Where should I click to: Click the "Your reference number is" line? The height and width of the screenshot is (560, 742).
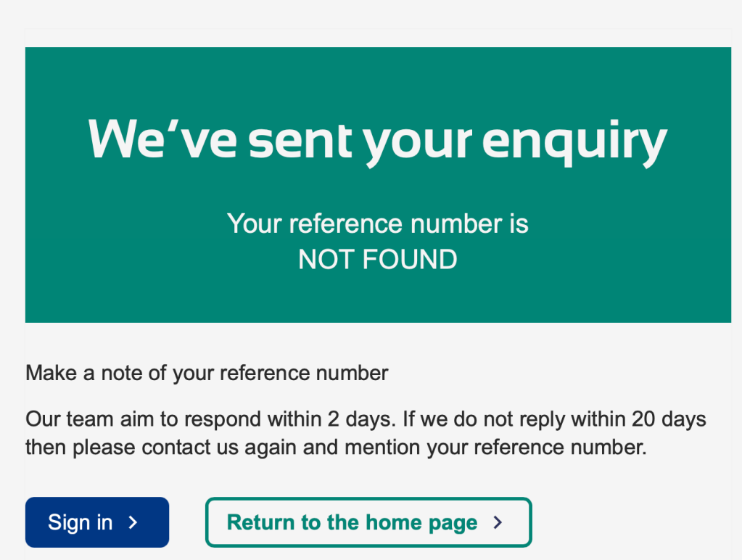[377, 223]
